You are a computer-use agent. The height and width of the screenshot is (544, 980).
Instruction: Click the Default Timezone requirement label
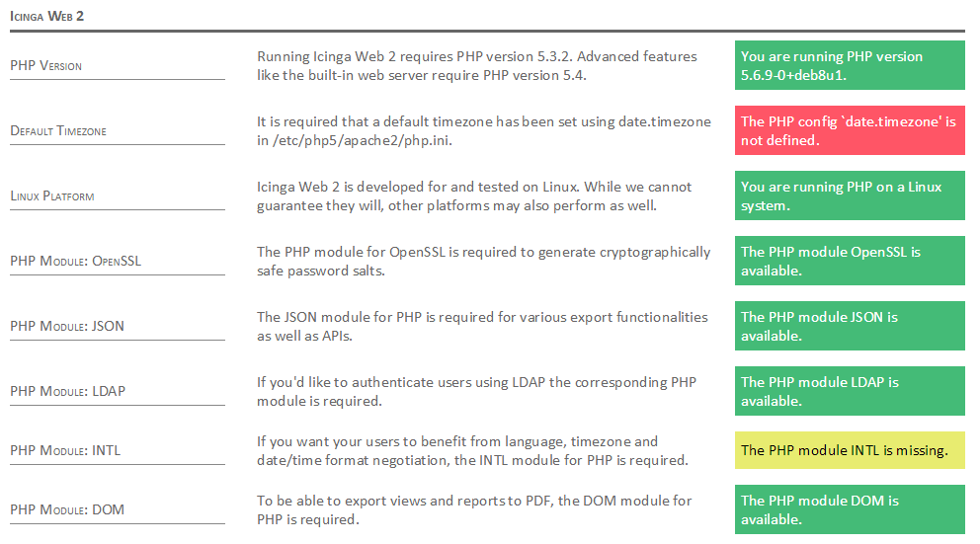[58, 131]
